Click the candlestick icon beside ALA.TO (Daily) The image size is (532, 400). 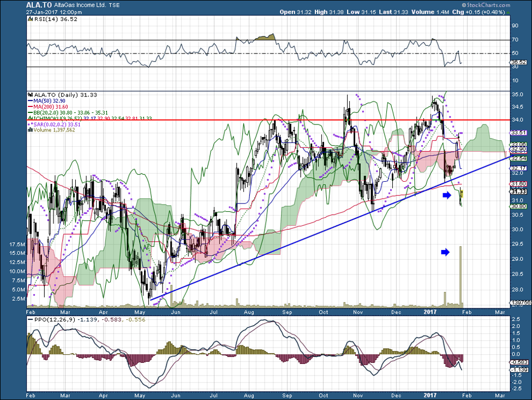31,95
